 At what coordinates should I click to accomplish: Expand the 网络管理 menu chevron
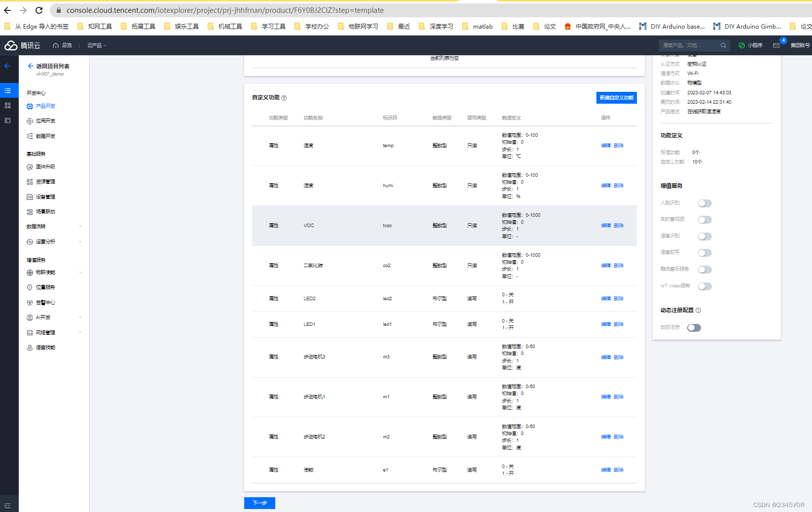click(x=80, y=333)
